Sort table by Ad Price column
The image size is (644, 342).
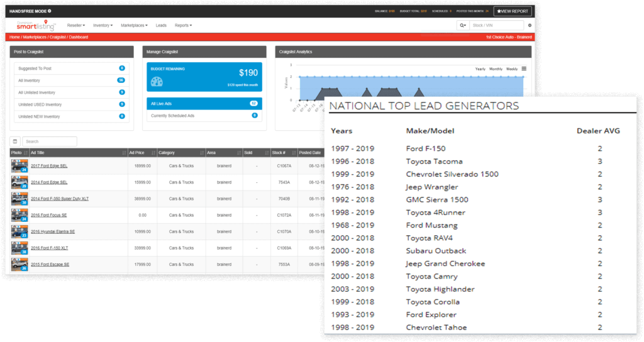(x=153, y=153)
